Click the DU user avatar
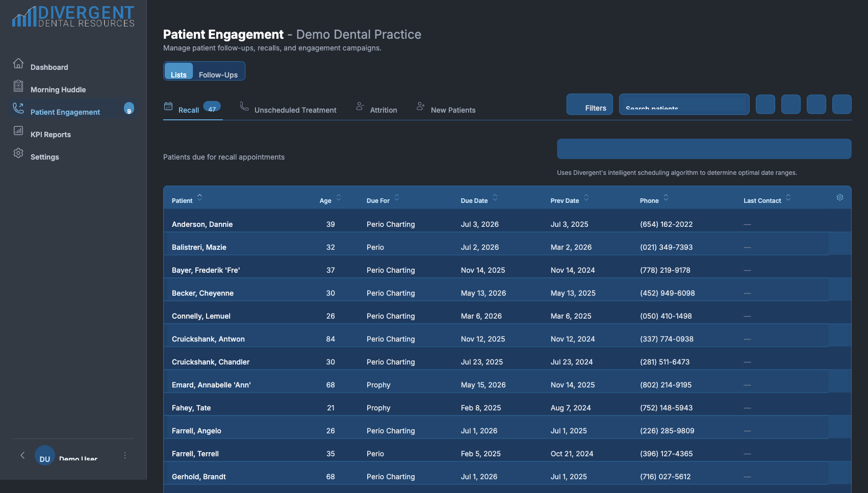The image size is (868, 493). click(45, 455)
